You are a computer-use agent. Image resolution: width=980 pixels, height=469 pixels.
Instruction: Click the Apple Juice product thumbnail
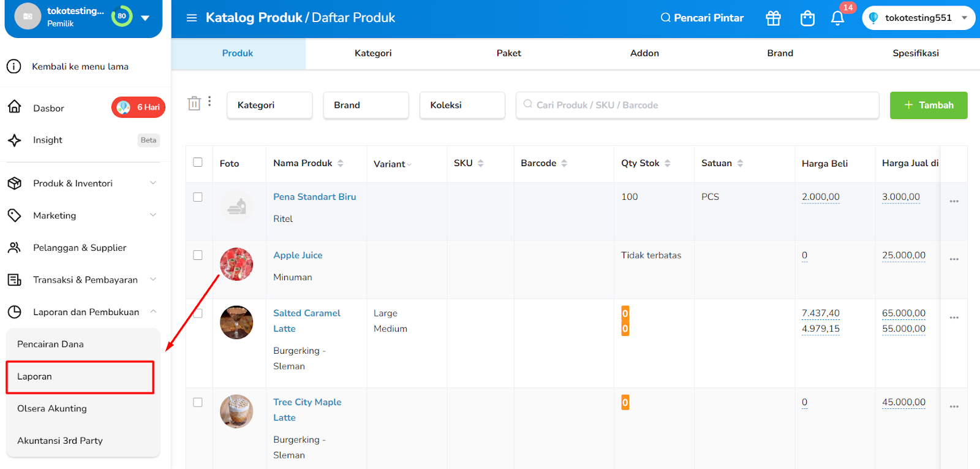coord(236,264)
